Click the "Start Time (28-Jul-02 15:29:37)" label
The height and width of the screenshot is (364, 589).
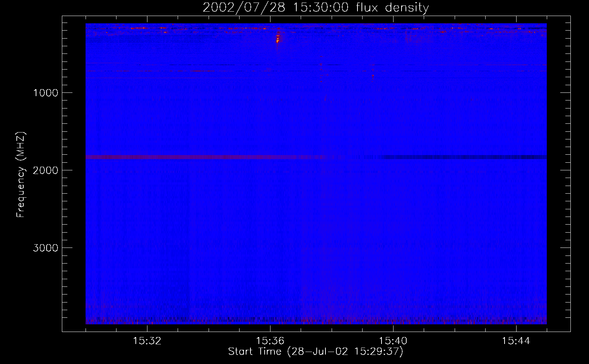coord(316,352)
